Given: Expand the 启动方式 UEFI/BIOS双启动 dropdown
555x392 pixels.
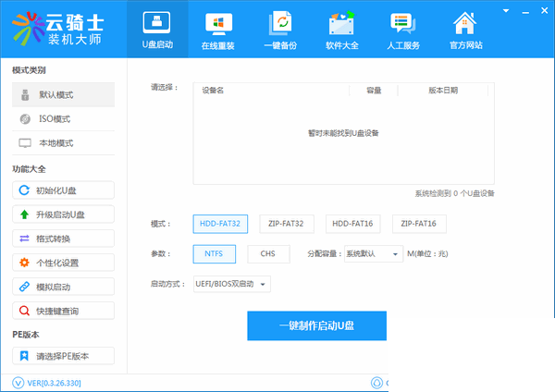Looking at the screenshot, I should [232, 284].
